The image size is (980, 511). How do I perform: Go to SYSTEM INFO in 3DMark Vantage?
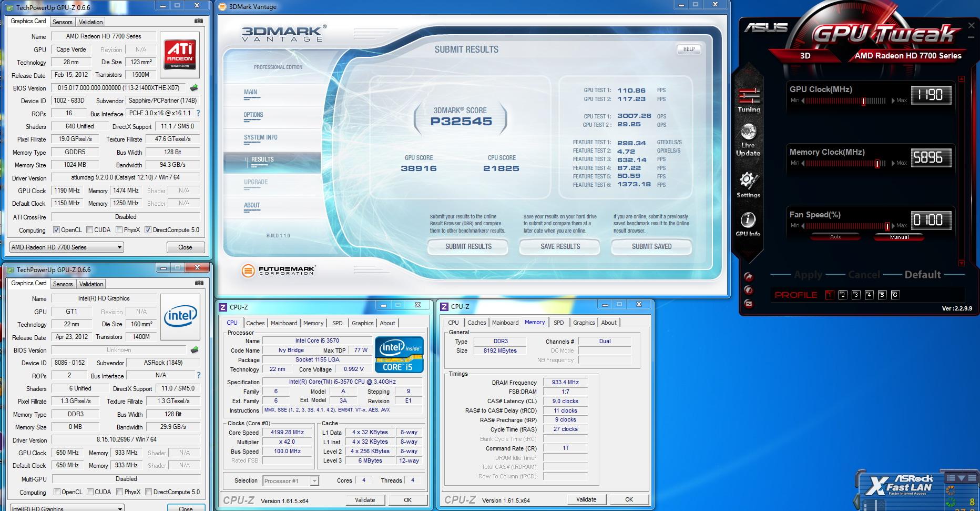tap(261, 137)
